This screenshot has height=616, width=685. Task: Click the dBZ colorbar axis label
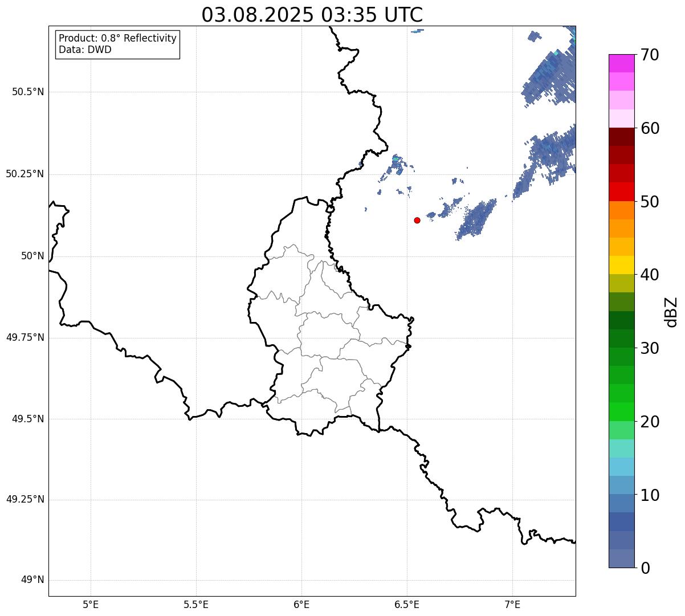[671, 311]
